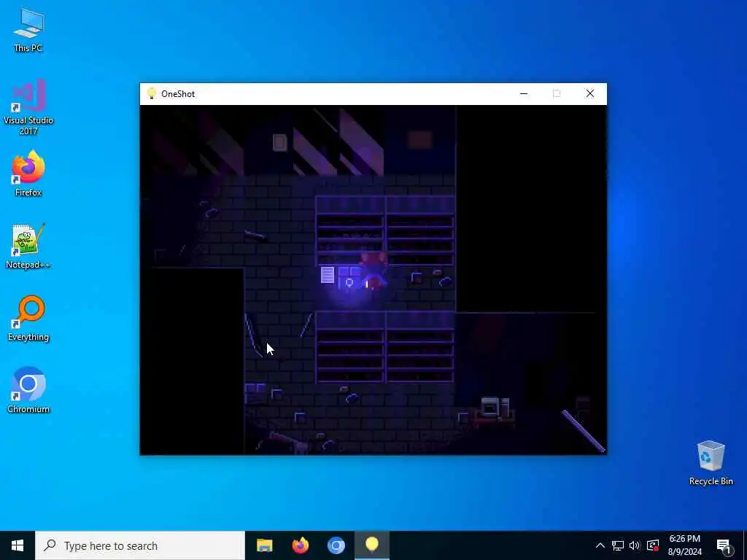Click the red-hatted character in the game

pyautogui.click(x=373, y=271)
